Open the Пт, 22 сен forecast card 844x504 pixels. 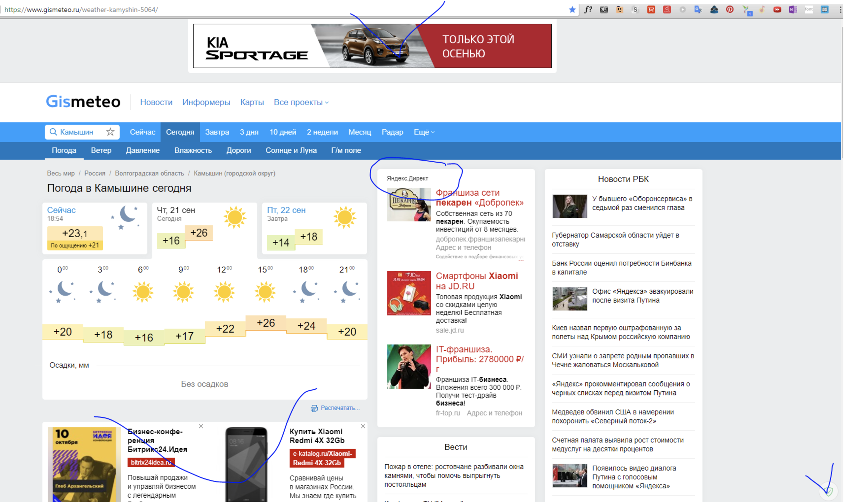314,229
